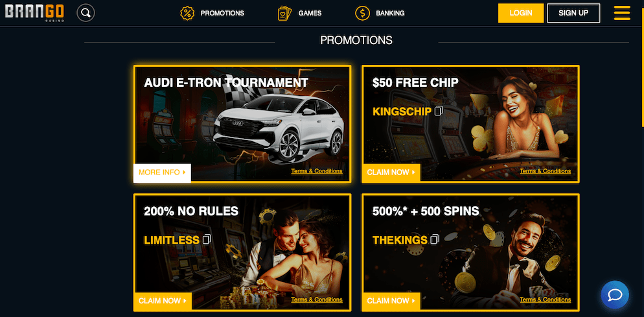Select the Games menu item
The width and height of the screenshot is (644, 317).
click(x=310, y=13)
